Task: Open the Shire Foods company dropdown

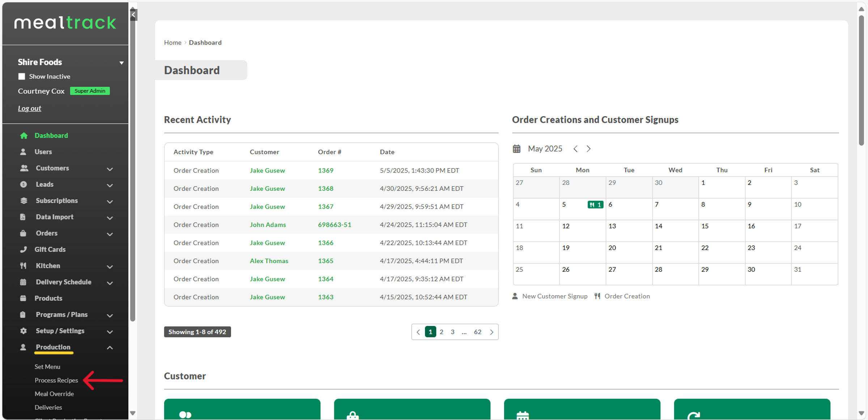Action: (x=122, y=63)
